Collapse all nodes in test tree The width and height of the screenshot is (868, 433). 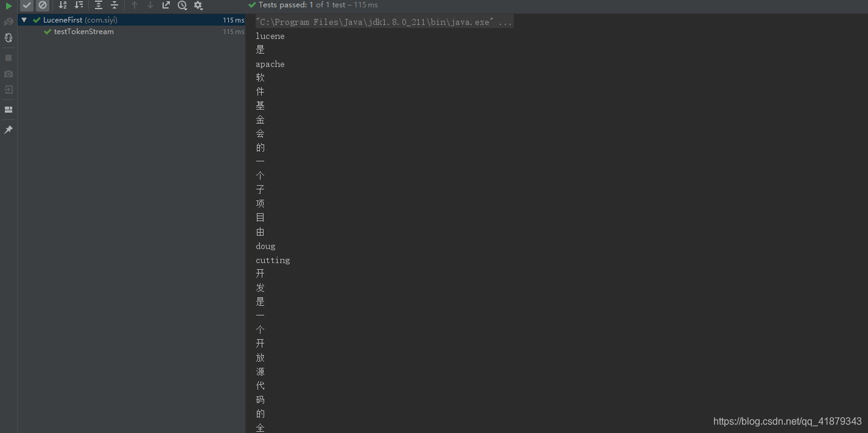pyautogui.click(x=114, y=5)
